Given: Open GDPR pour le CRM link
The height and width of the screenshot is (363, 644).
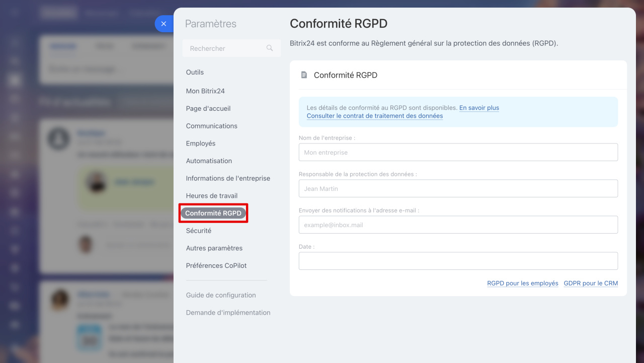Looking at the screenshot, I should pyautogui.click(x=591, y=283).
